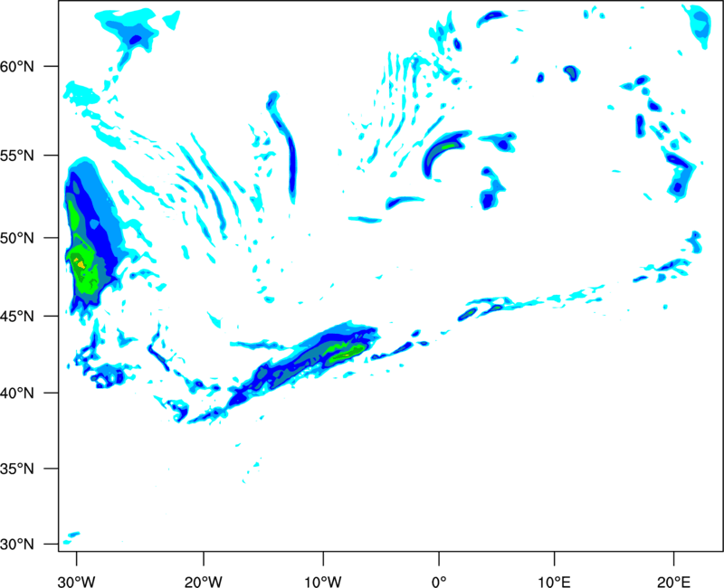Click the 60°N latitude axis label
The height and width of the screenshot is (588, 724).
click(x=17, y=66)
